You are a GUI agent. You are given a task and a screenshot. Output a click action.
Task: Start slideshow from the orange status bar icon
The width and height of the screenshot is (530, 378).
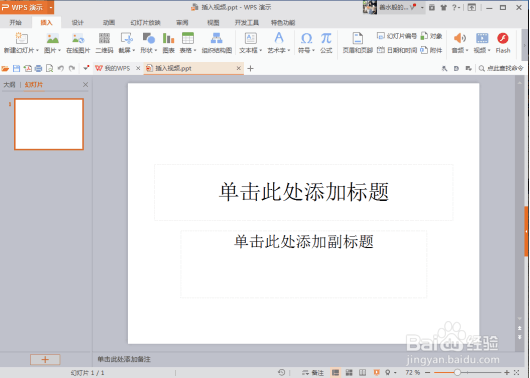pos(377,373)
